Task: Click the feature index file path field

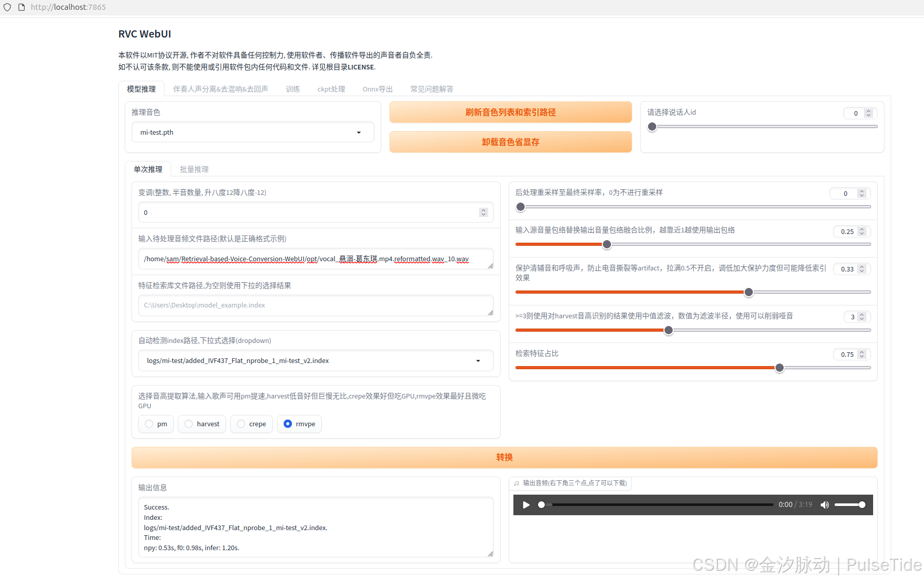Action: point(316,305)
